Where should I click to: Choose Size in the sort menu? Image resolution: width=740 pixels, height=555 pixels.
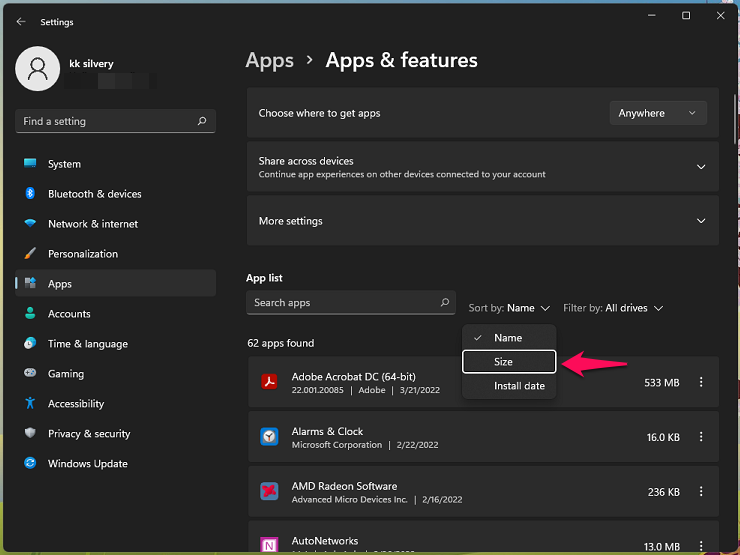pos(509,362)
